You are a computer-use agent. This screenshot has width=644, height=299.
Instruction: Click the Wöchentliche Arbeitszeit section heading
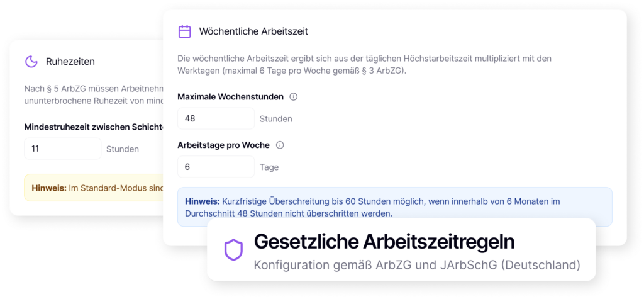(253, 31)
